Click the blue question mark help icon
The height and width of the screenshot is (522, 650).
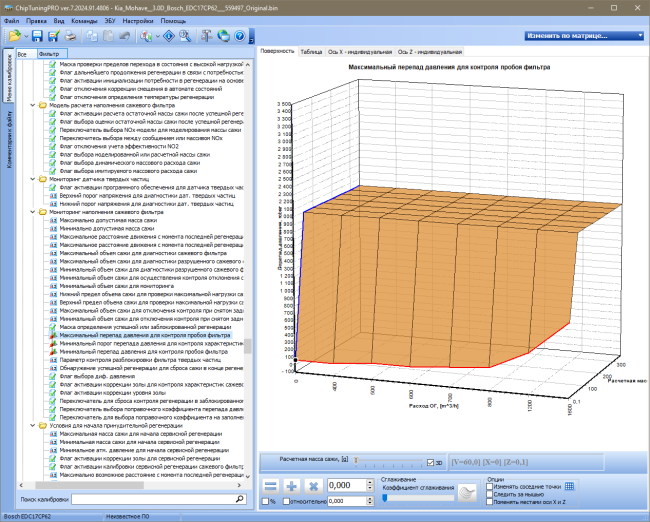click(x=240, y=36)
